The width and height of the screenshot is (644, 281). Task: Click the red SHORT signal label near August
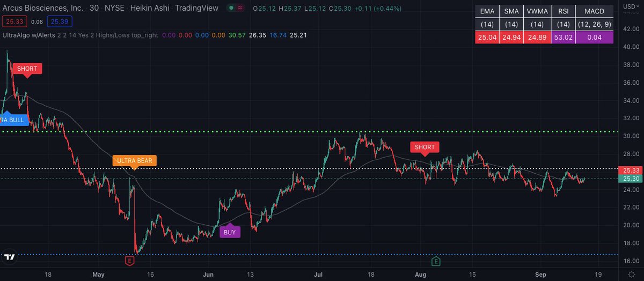(x=425, y=147)
